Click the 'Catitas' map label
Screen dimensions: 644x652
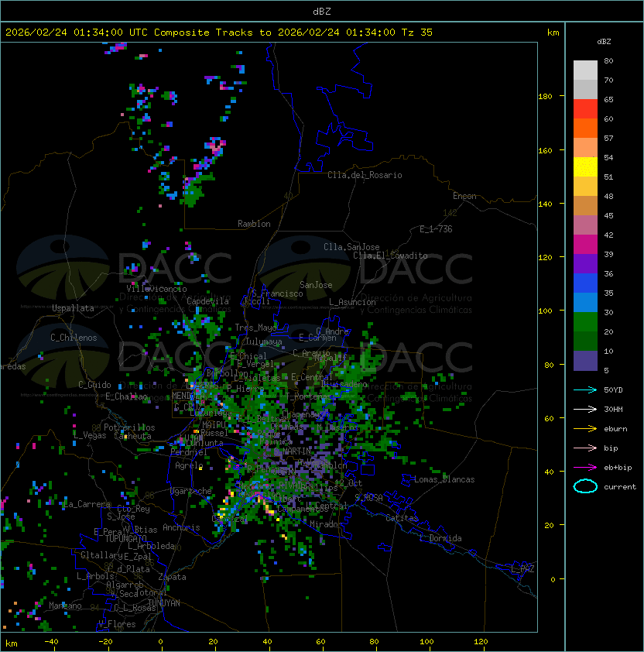(402, 518)
